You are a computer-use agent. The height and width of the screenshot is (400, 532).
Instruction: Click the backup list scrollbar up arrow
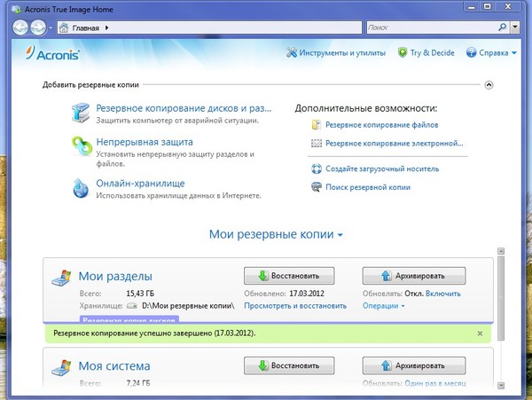[501, 251]
